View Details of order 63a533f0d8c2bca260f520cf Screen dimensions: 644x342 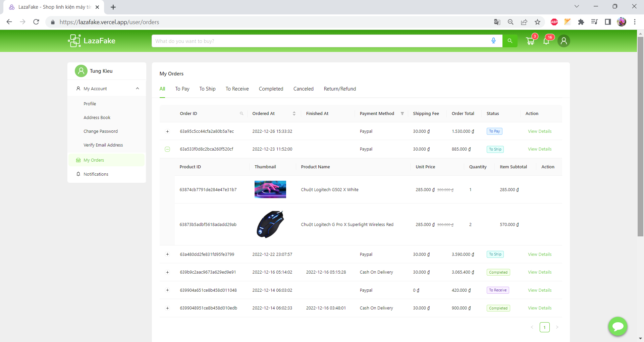[540, 149]
